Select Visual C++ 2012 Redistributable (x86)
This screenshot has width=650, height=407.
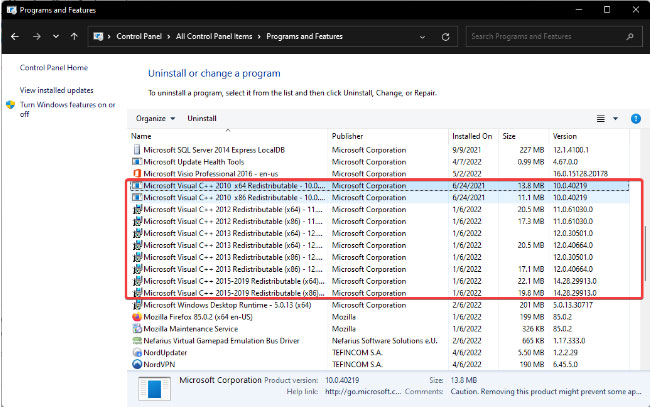[380, 222]
